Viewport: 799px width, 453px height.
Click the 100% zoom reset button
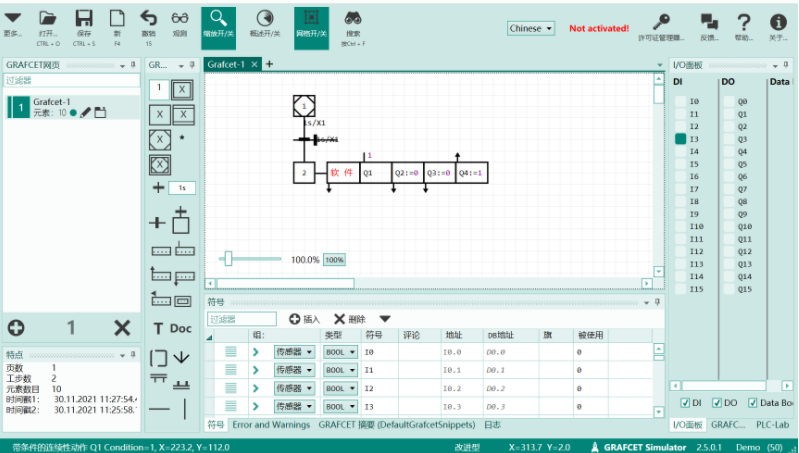(334, 260)
